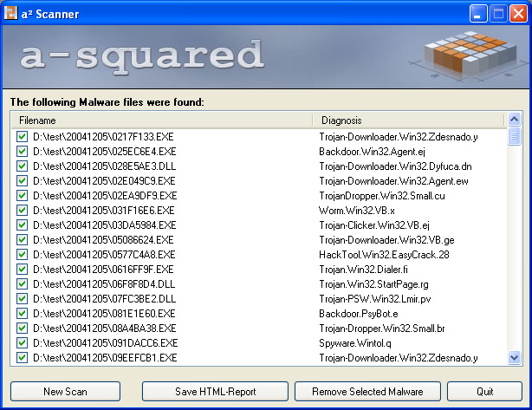The width and height of the screenshot is (532, 410).
Task: Toggle the 08A4BA38.EXE checkbox
Action: coord(22,329)
